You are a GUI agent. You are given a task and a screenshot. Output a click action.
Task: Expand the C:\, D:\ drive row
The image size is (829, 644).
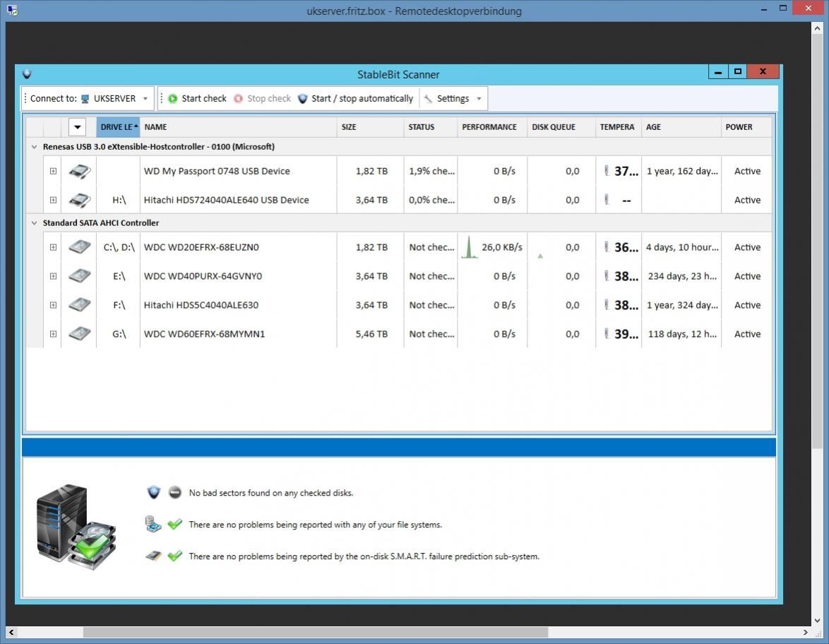53,247
